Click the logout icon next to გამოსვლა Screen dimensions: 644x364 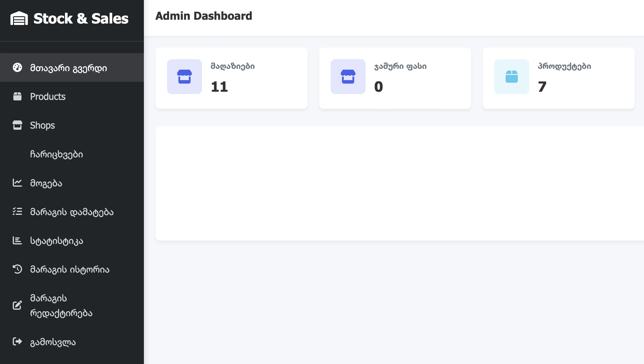pos(17,342)
